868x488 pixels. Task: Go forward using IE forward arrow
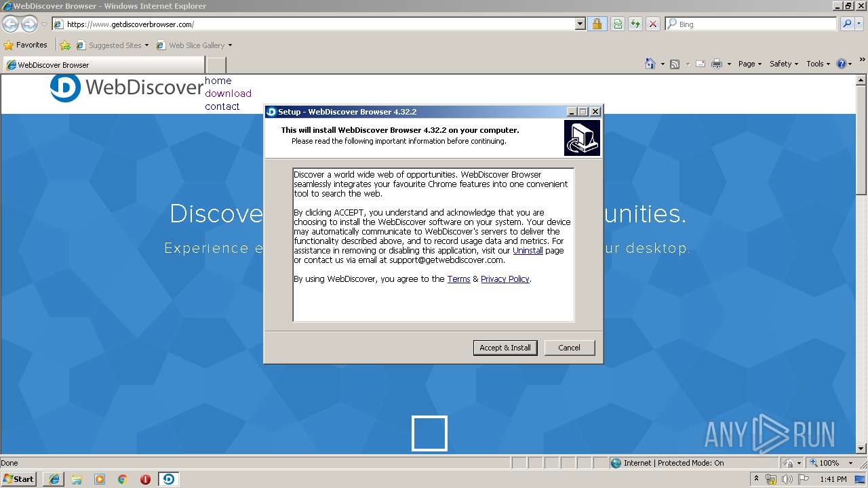tap(29, 24)
